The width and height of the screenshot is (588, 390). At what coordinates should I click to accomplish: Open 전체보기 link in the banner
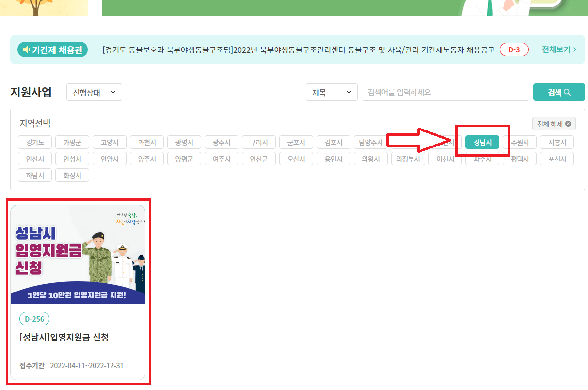[x=559, y=49]
